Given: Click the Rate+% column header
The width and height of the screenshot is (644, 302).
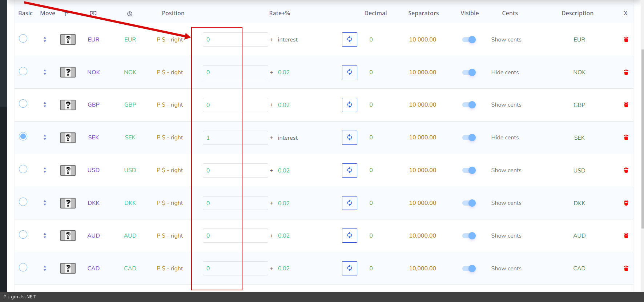Looking at the screenshot, I should 279,13.
